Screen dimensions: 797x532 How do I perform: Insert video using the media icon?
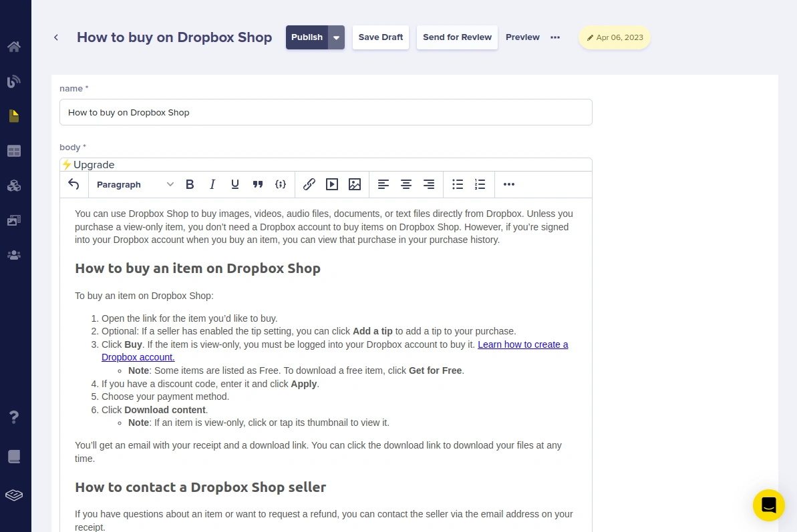pyautogui.click(x=332, y=184)
